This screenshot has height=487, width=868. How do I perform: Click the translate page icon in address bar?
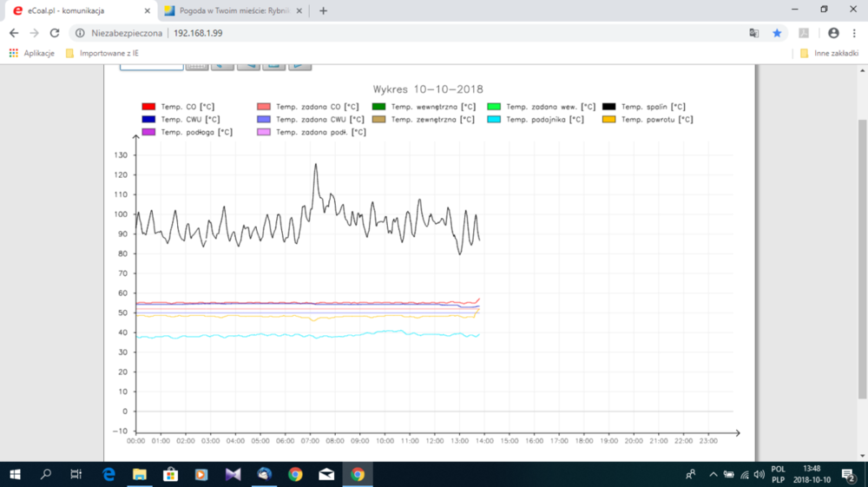pyautogui.click(x=753, y=33)
